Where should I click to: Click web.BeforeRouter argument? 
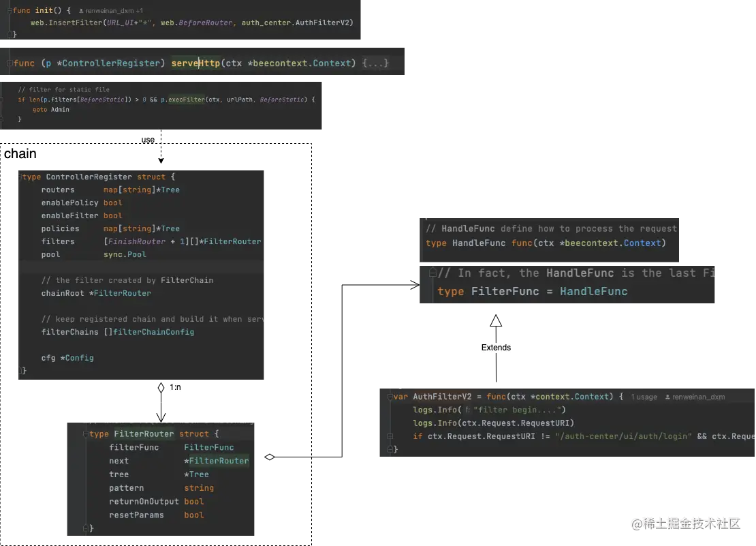(x=196, y=22)
